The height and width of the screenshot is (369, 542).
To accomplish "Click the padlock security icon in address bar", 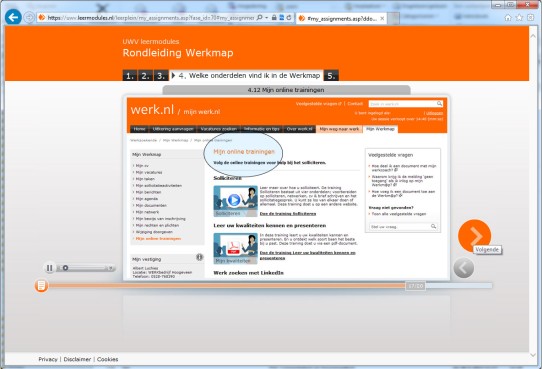I will [x=274, y=17].
